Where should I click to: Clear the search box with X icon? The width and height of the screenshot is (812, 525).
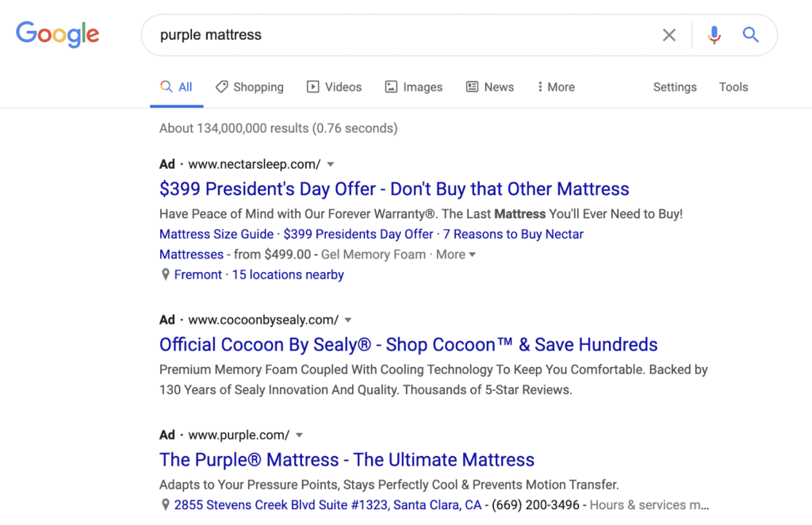669,35
